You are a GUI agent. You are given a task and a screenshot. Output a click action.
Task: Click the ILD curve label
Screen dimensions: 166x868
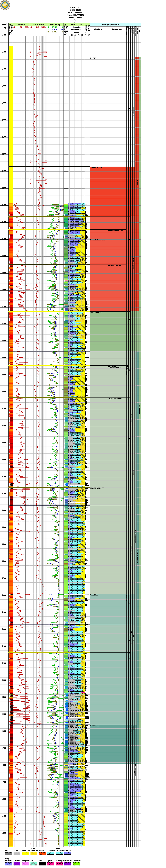pos(38,27)
